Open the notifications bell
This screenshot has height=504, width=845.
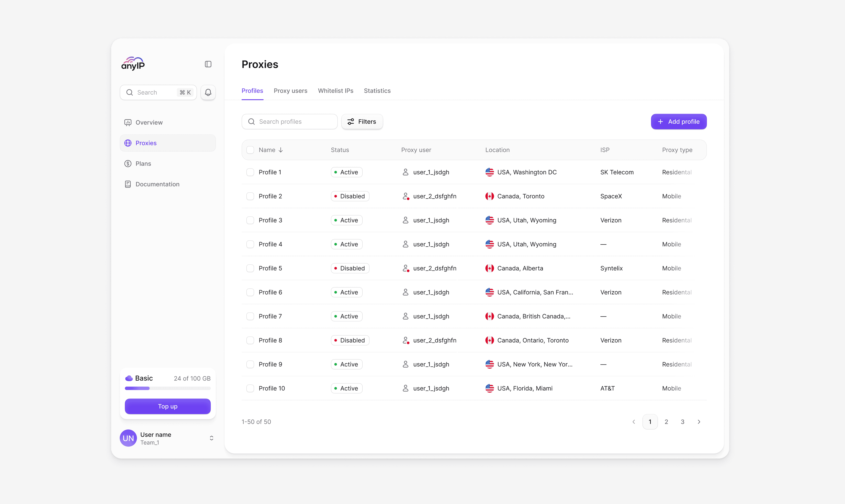click(208, 92)
